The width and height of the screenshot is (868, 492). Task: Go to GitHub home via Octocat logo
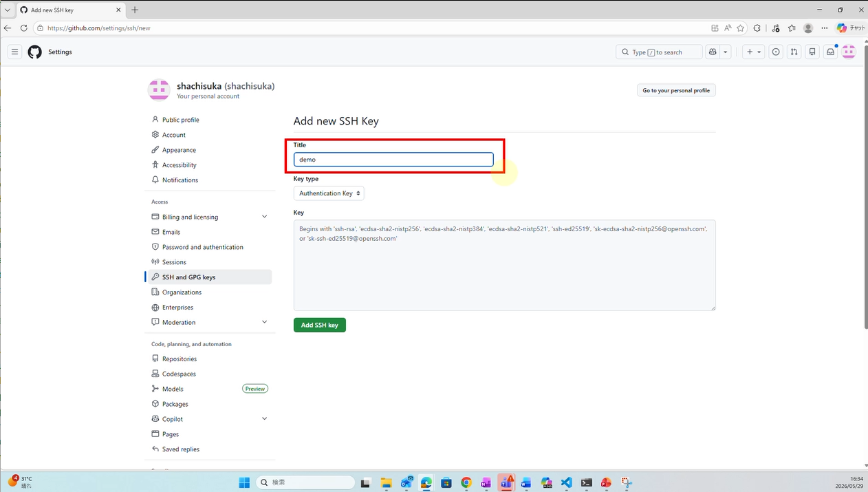pos(35,52)
